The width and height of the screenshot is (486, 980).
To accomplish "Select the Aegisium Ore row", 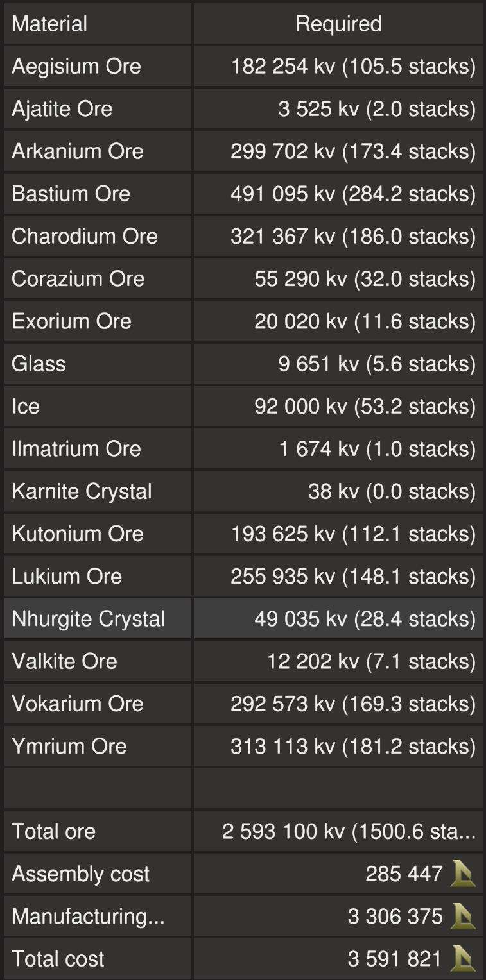I will pyautogui.click(x=76, y=67).
